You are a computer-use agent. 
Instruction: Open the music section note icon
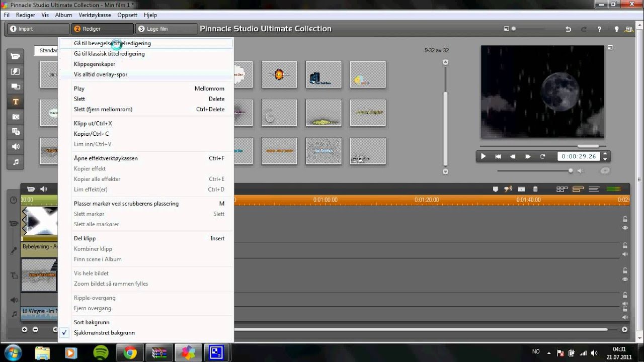[x=16, y=162]
